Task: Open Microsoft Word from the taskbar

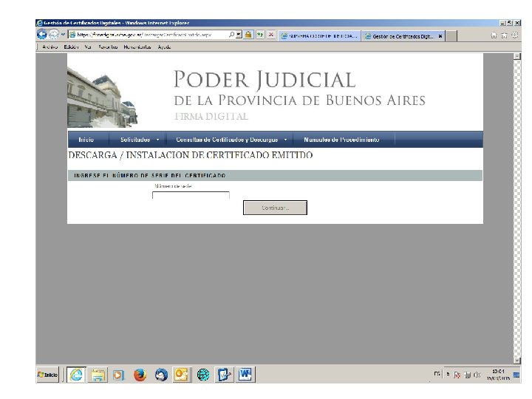Action: coord(245,375)
